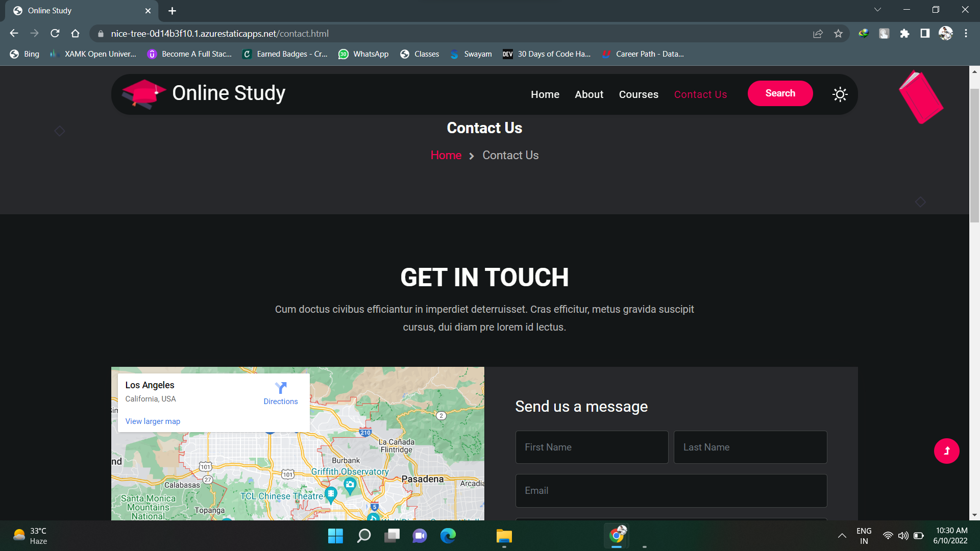Open the Teams Chat taskbar icon
Screen dimensions: 980x551
tap(420, 536)
